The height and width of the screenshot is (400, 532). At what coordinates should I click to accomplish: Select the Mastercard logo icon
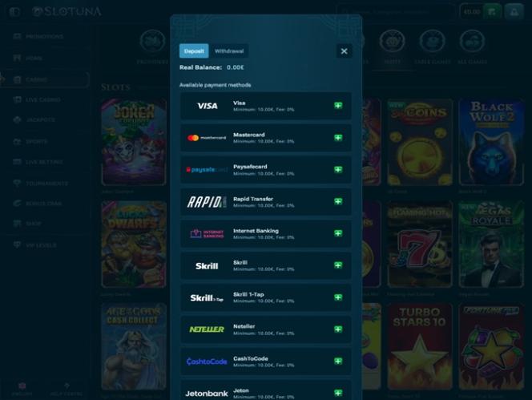click(207, 138)
